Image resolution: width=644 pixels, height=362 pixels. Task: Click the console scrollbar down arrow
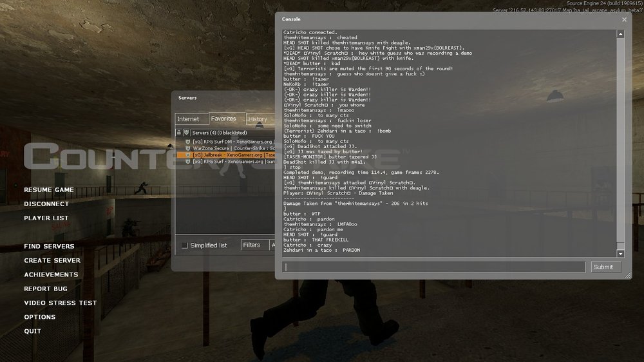621,254
